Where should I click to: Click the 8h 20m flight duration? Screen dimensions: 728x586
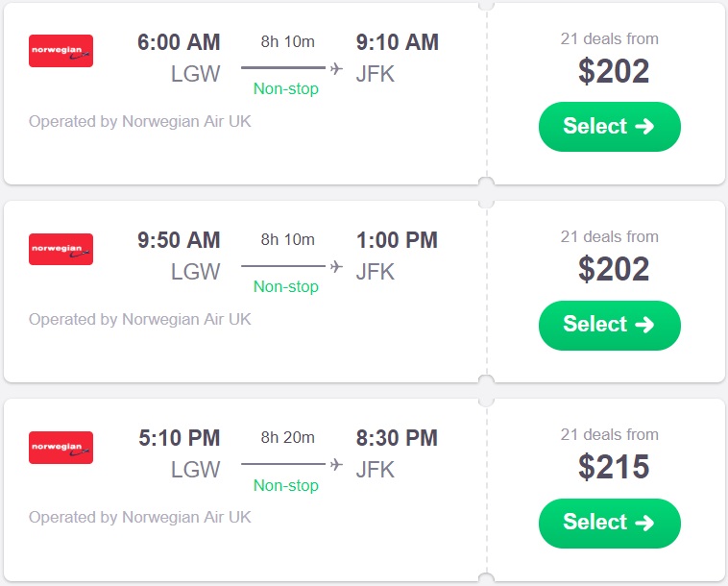coord(287,438)
